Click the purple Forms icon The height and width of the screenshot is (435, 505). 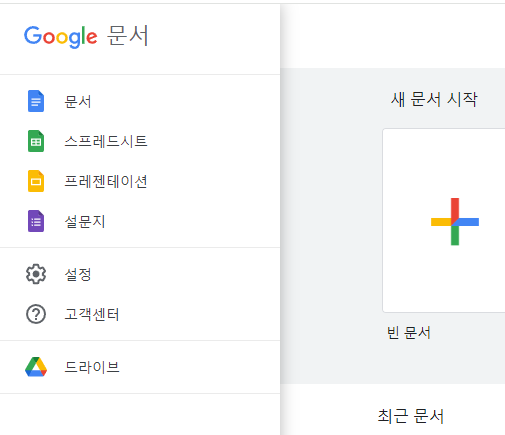tap(36, 221)
